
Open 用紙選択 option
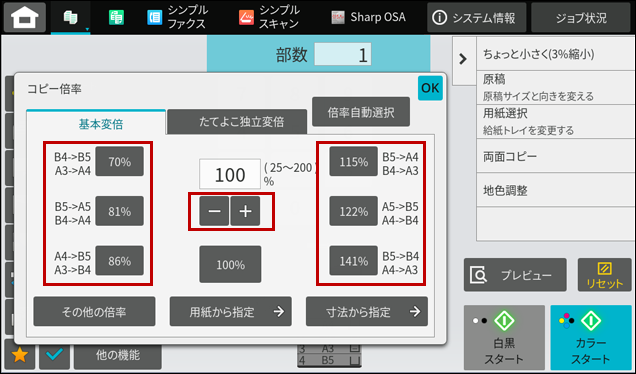click(x=556, y=121)
